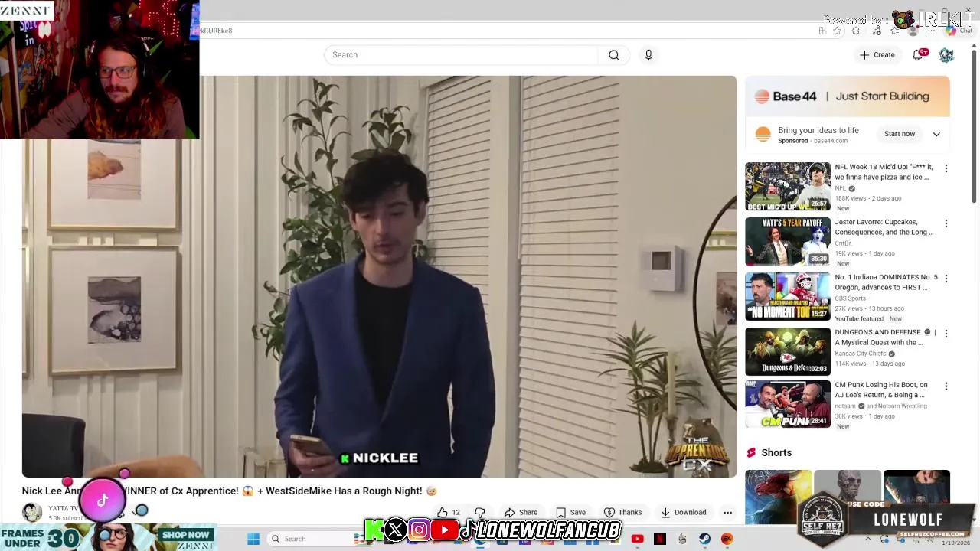Image resolution: width=980 pixels, height=551 pixels.
Task: Open CM Punk Losing His Boot thumbnail
Action: click(x=788, y=404)
